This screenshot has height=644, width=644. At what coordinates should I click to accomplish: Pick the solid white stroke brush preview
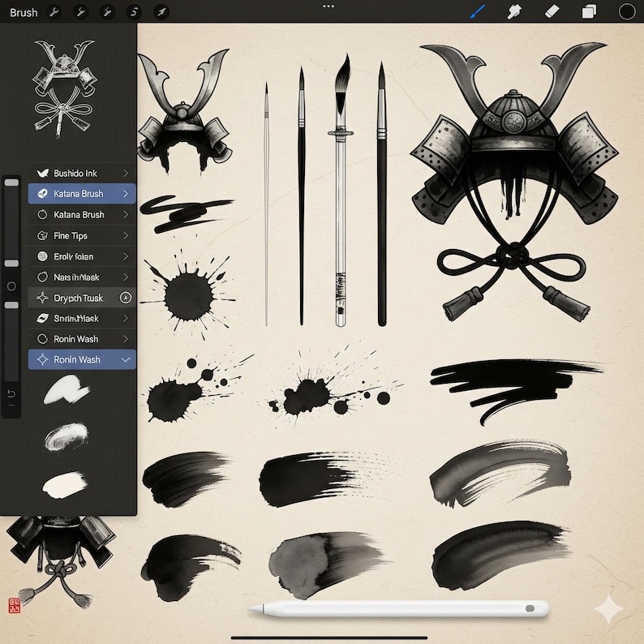pos(66,389)
